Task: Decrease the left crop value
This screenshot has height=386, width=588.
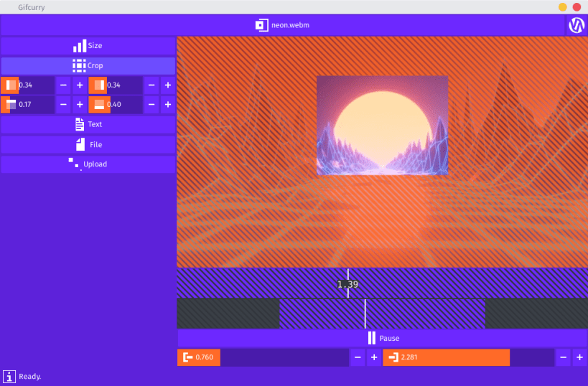Action: click(x=63, y=85)
